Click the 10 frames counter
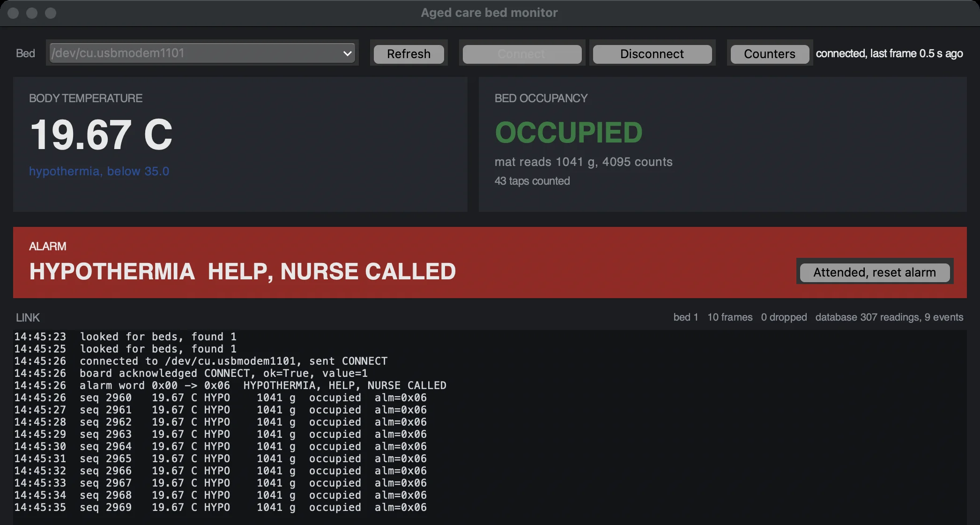The height and width of the screenshot is (525, 980). (x=730, y=317)
